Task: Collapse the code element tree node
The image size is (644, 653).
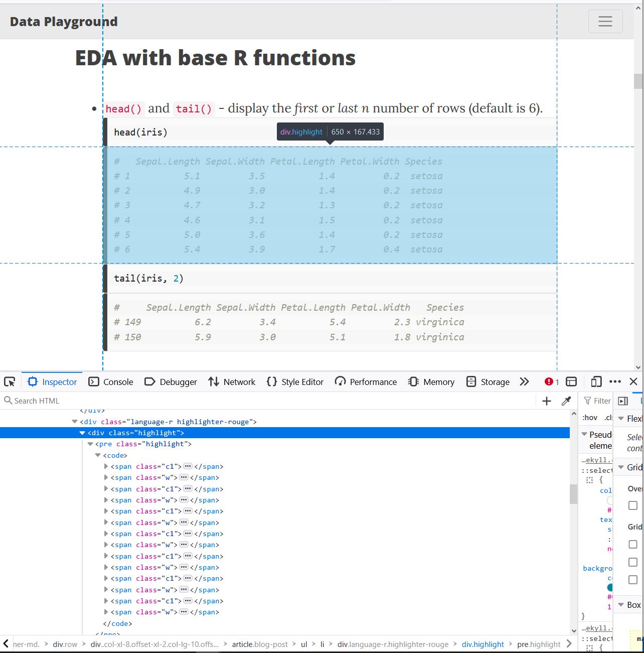Action: (98, 455)
